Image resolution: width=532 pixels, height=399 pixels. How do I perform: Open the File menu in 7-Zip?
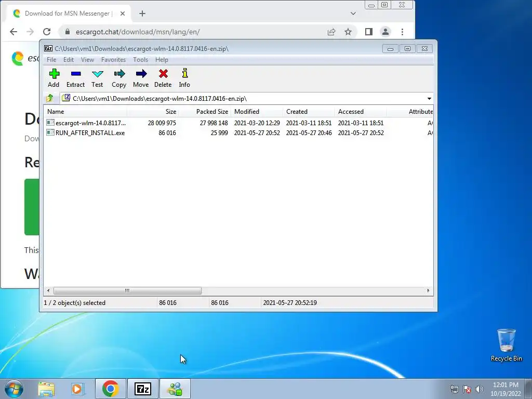(51, 60)
